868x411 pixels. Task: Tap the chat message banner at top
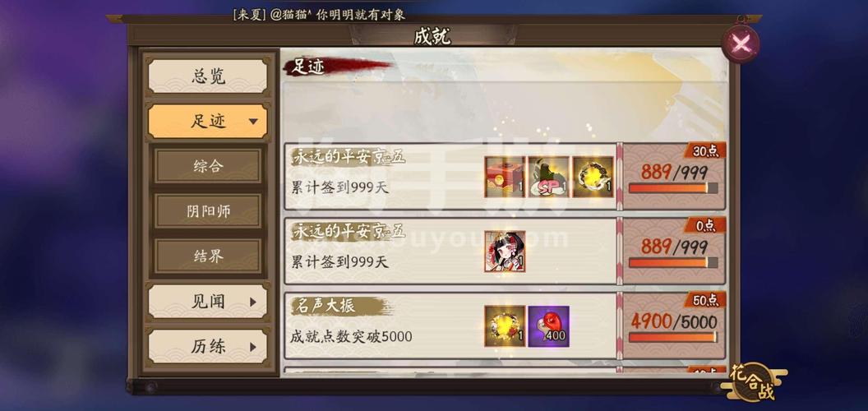click(x=319, y=15)
